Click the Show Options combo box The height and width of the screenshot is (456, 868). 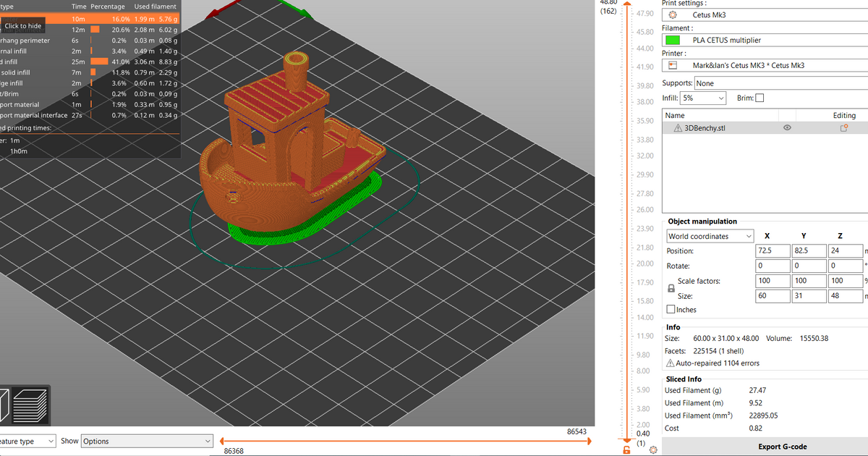pos(147,441)
